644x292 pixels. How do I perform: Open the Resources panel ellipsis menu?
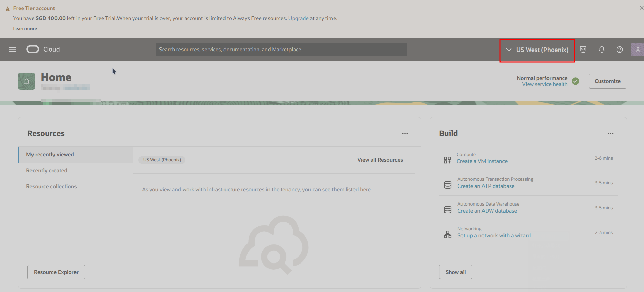405,133
